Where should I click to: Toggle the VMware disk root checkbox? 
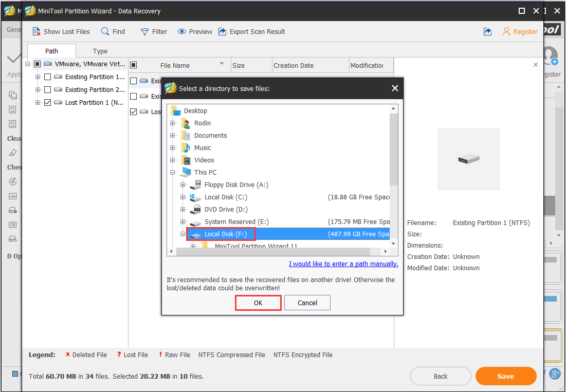point(37,64)
